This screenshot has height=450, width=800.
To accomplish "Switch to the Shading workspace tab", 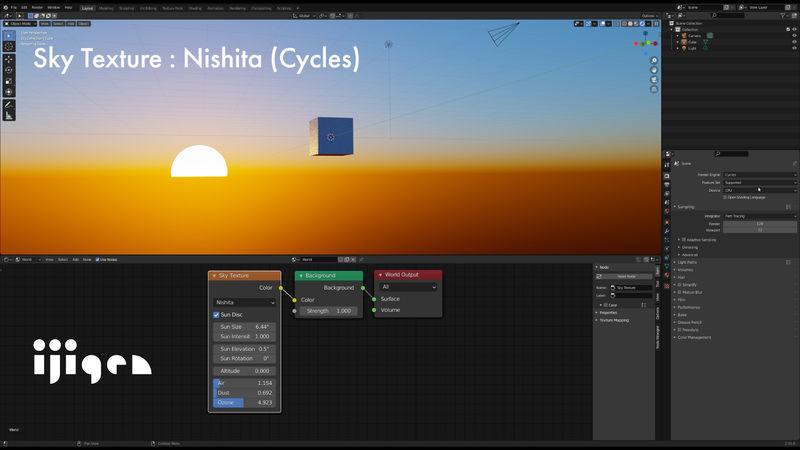I will pyautogui.click(x=195, y=8).
